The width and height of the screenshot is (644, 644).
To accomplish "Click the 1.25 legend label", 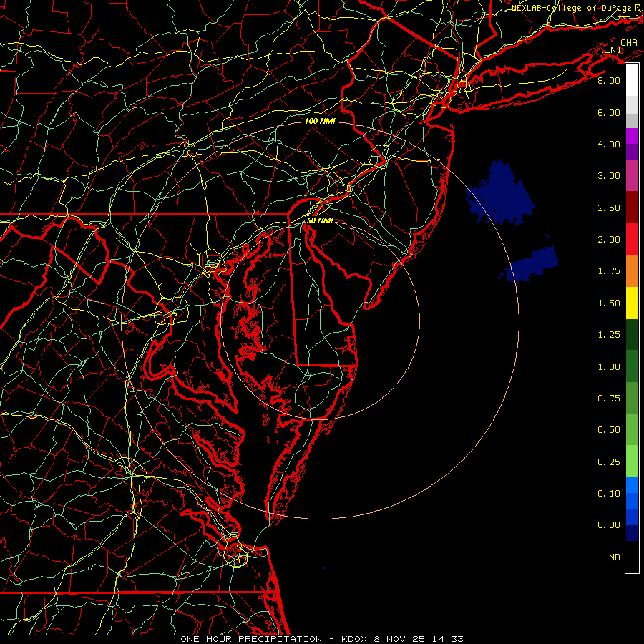I will [x=609, y=335].
